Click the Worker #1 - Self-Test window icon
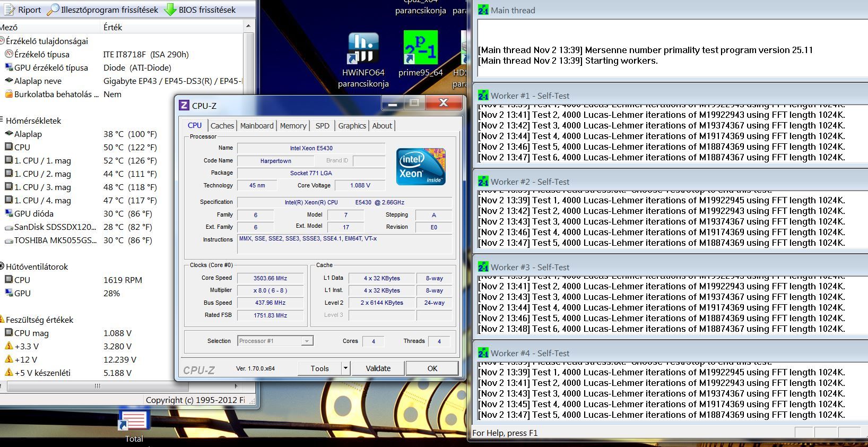The image size is (868, 447). click(483, 96)
